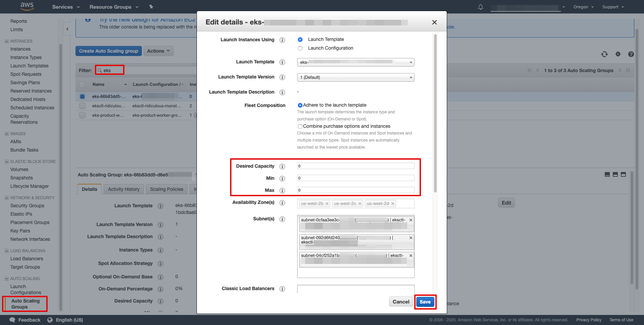644x325 pixels.
Task: Click the help question mark icon
Action: tap(631, 54)
